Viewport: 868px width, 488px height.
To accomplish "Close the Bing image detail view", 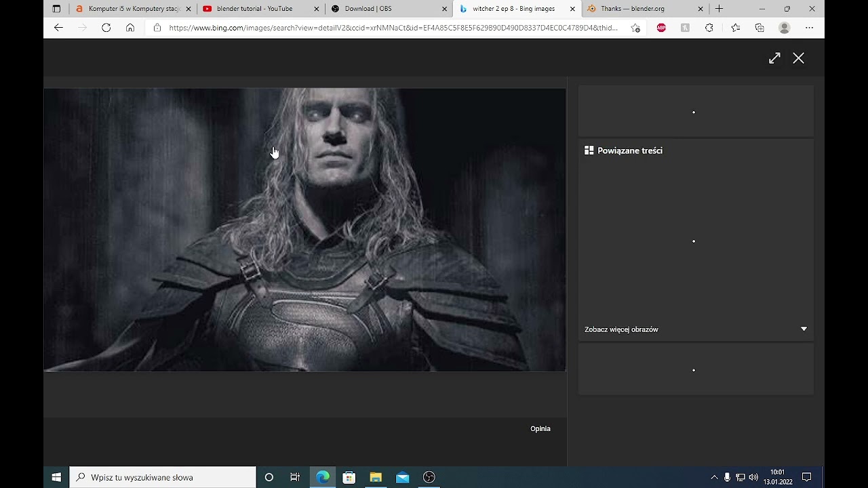I will point(799,58).
